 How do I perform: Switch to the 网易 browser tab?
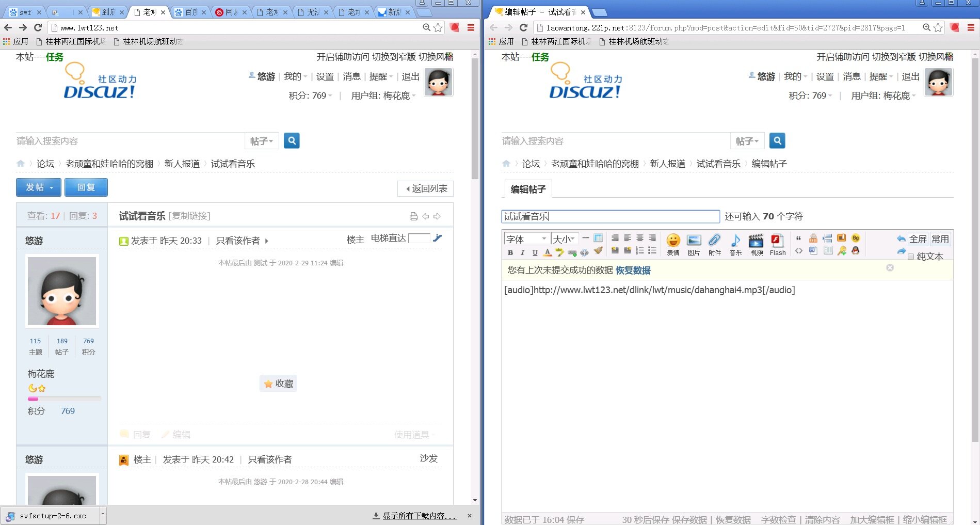tap(231, 12)
